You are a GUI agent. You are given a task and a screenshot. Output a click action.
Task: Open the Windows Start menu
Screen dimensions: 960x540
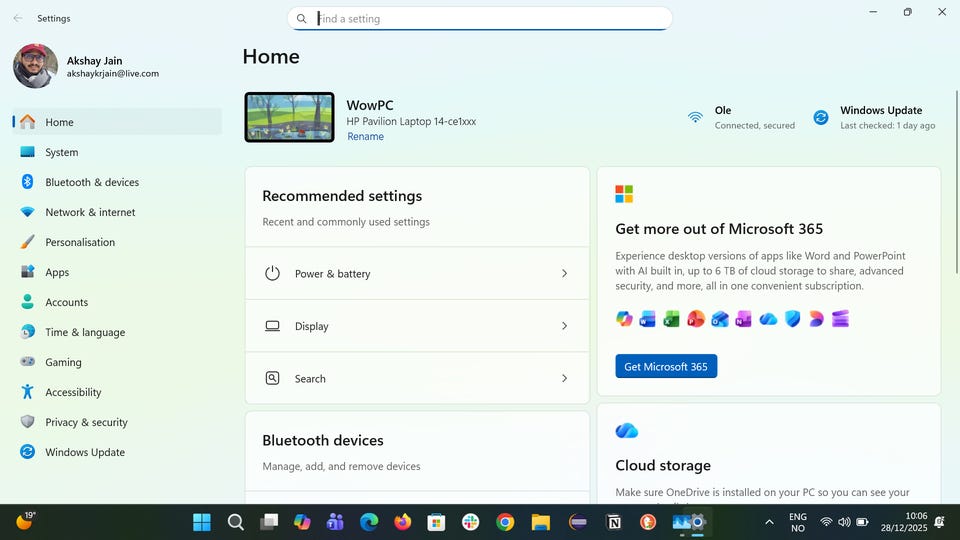point(202,522)
